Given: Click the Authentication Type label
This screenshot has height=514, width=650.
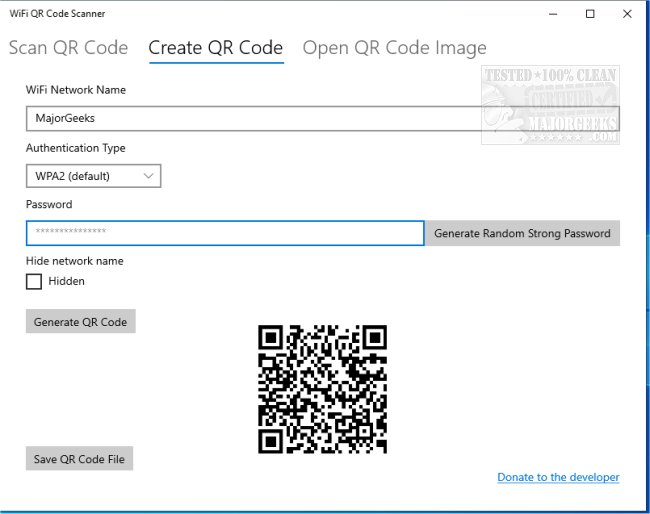Looking at the screenshot, I should (76, 148).
